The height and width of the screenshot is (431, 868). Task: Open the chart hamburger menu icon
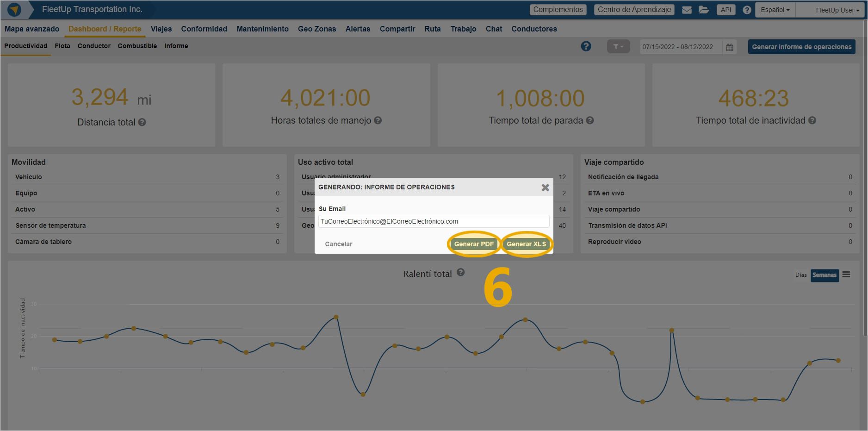pos(846,275)
